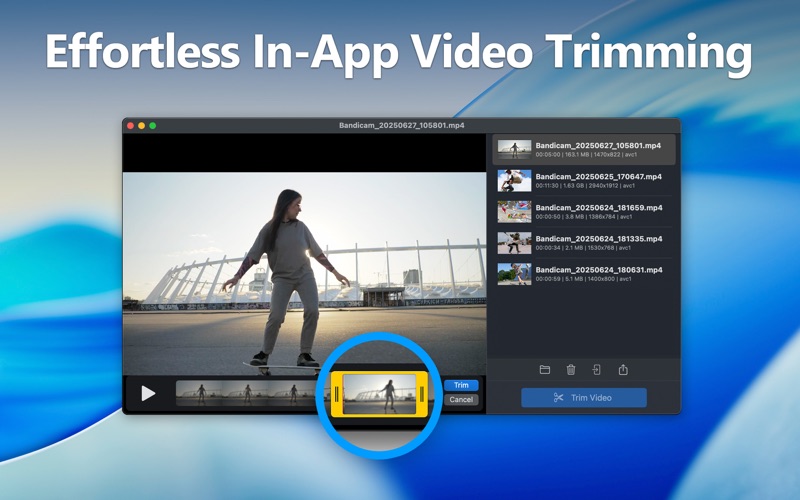Select Bandicam_20250624_181335.mp4 in file list
The height and width of the screenshot is (500, 800).
584,243
